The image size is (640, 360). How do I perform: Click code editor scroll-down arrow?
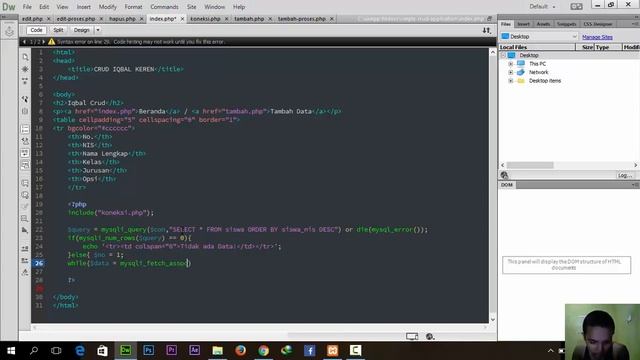point(493,319)
